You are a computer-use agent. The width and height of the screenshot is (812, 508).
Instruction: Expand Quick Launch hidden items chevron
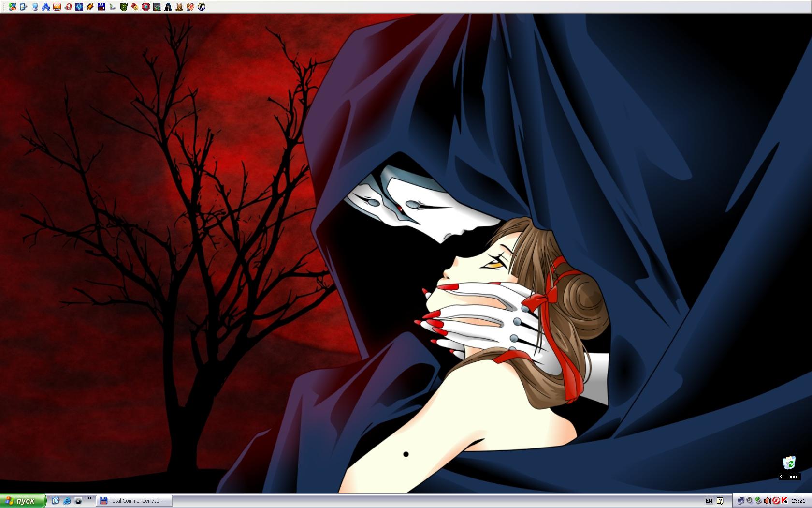click(x=90, y=498)
